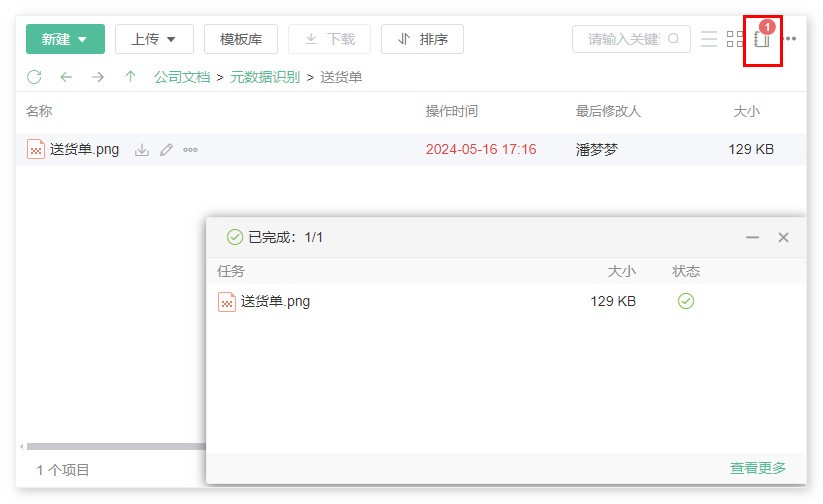Click the scrollbar left arrow
Image resolution: width=823 pixels, height=504 pixels.
coord(22,447)
